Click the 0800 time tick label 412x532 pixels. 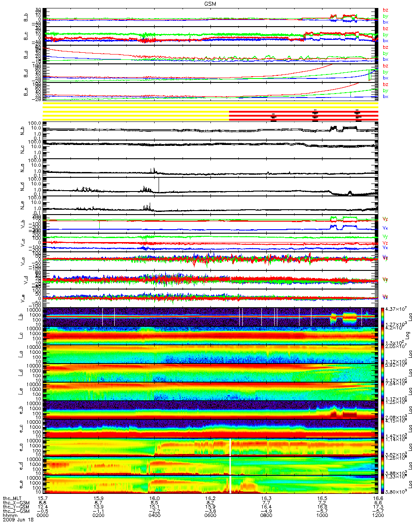point(266,514)
